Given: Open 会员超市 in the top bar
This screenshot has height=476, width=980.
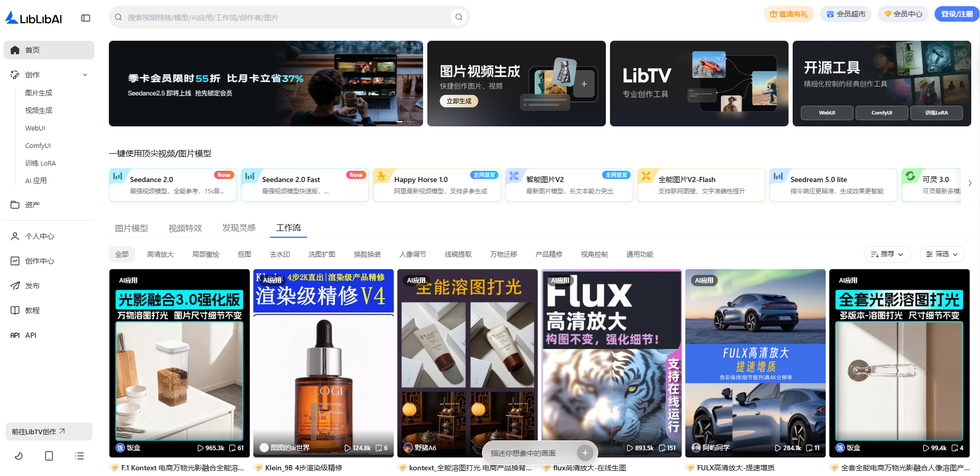Looking at the screenshot, I should 846,14.
